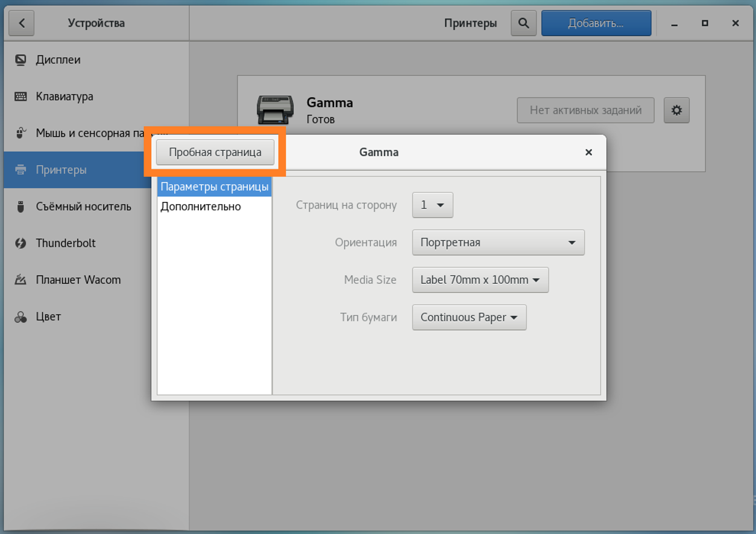Viewport: 756px width, 534px height.
Task: Open Съёмный носитель in the sidebar
Action: (x=83, y=207)
